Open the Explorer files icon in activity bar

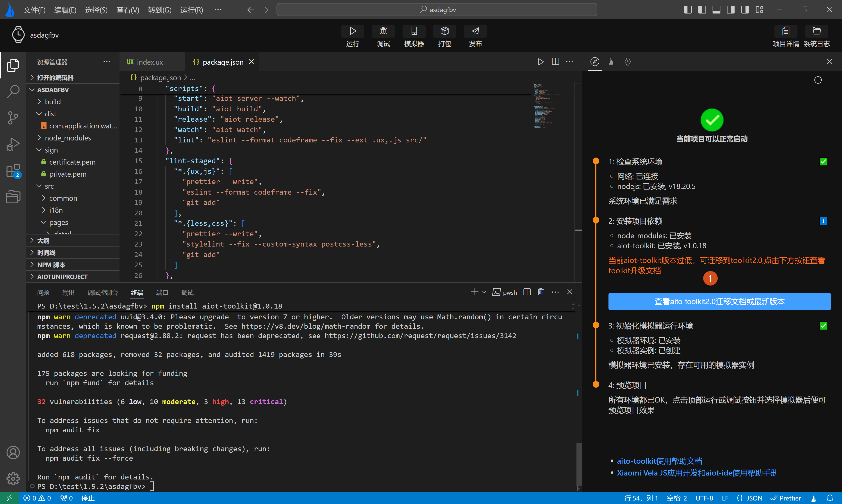13,65
